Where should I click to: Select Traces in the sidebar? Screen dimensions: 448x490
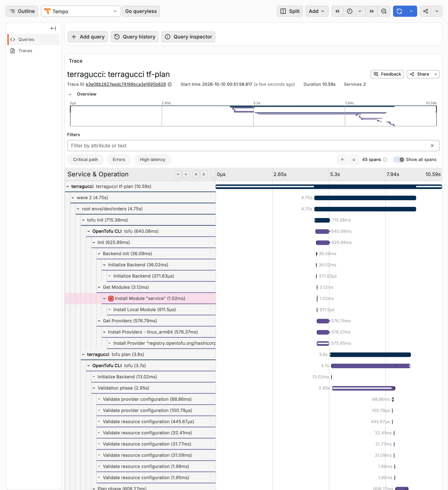34,51
